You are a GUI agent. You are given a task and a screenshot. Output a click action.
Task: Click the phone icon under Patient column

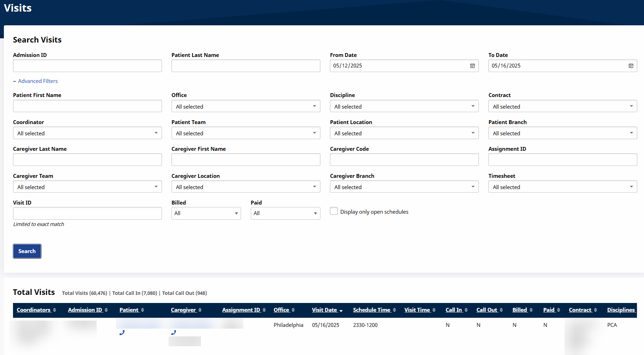click(122, 333)
